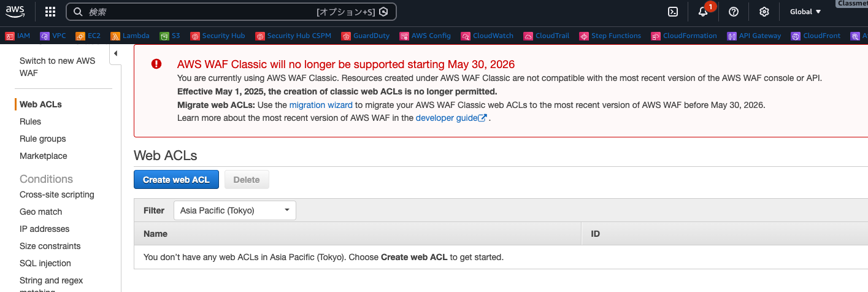
Task: Open the S3 favorite shortcut
Action: coord(170,36)
